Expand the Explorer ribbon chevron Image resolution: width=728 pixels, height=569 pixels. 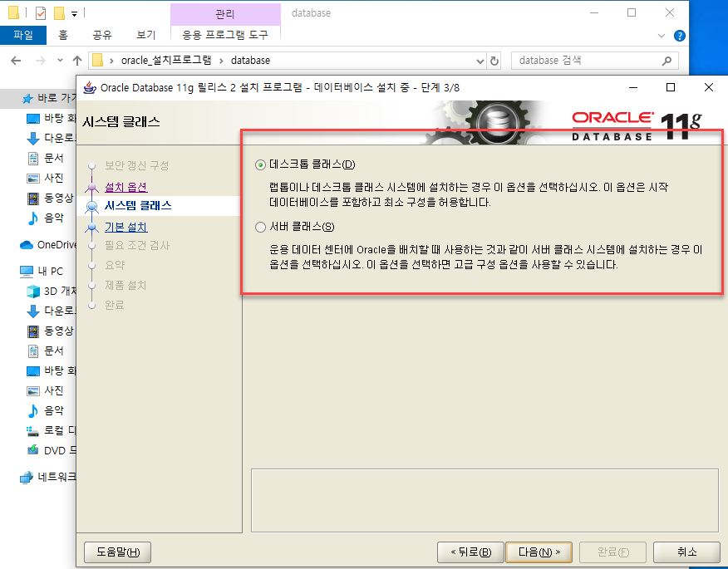pos(662,36)
